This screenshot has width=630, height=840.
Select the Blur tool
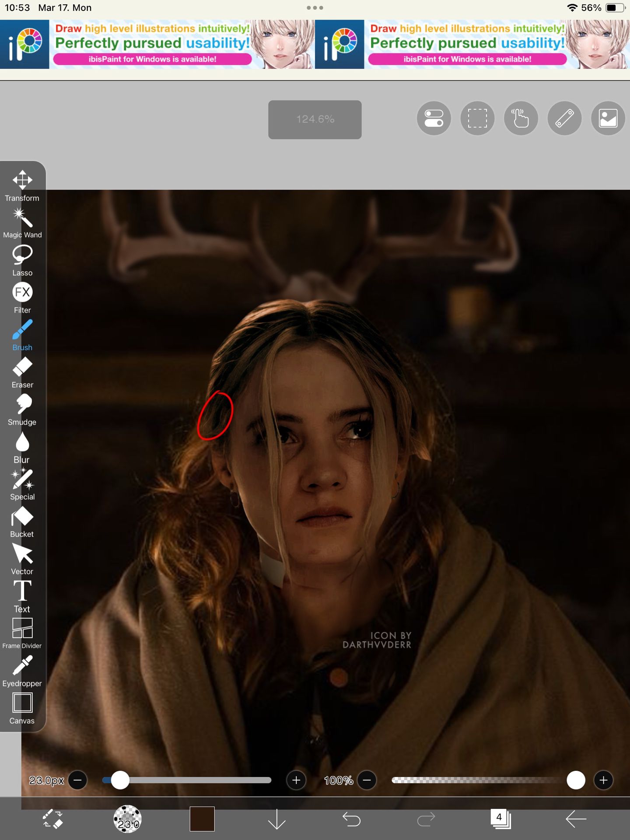point(22,448)
